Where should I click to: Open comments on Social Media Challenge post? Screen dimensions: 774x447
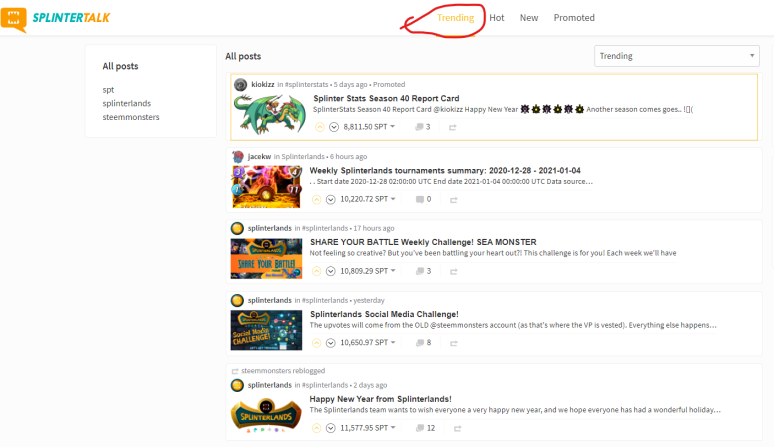424,342
